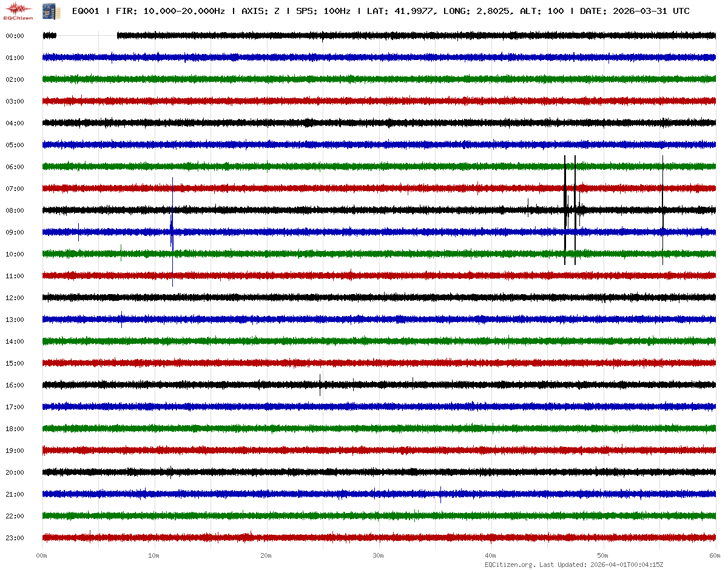Click the EQ001 station ID in header
This screenshot has width=728, height=570.
click(86, 11)
